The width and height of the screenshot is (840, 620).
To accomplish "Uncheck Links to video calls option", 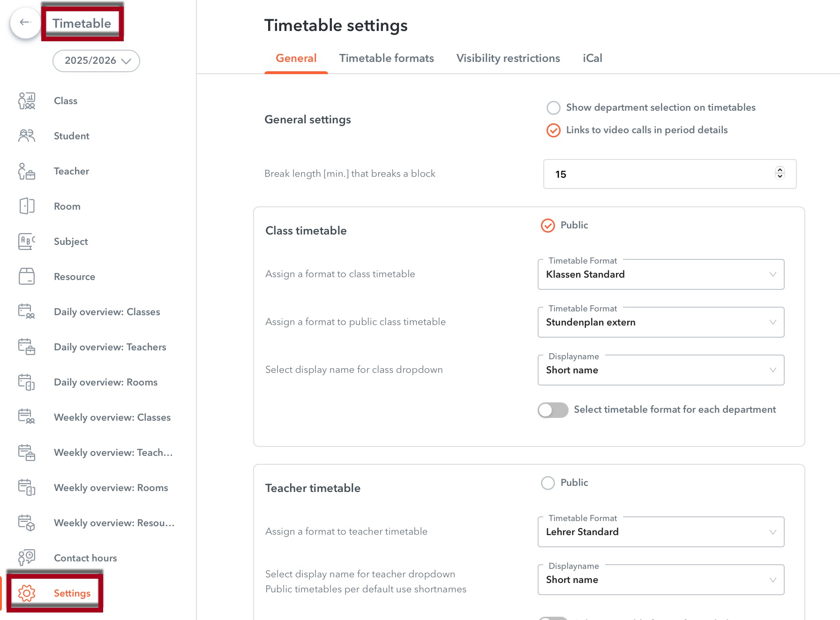I will point(554,130).
